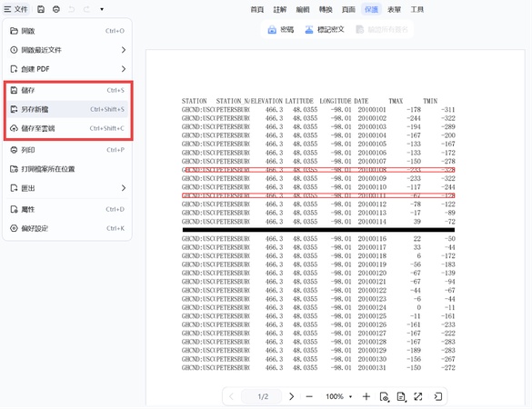Switch to the 保護 (Protect) tab
The height and width of the screenshot is (409, 532).
coord(371,9)
